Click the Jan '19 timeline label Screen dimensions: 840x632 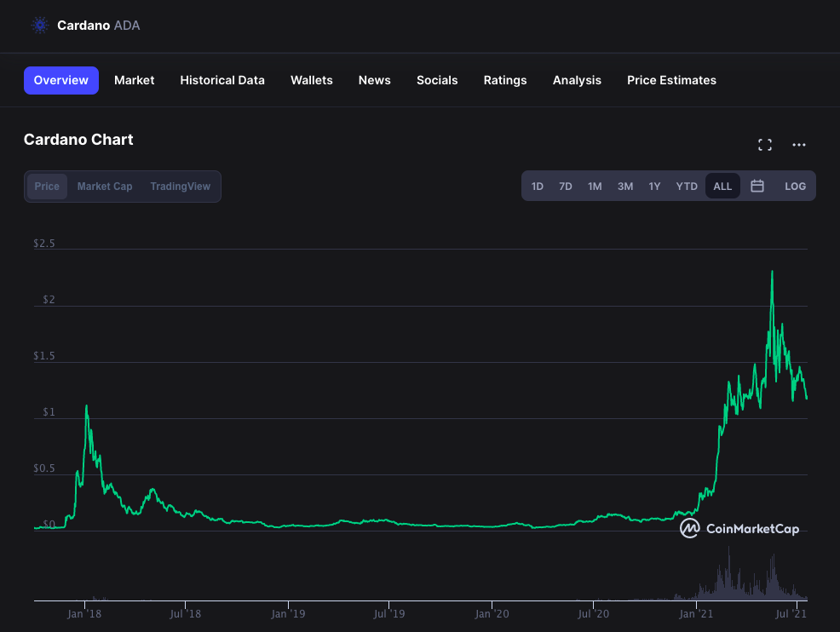288,614
